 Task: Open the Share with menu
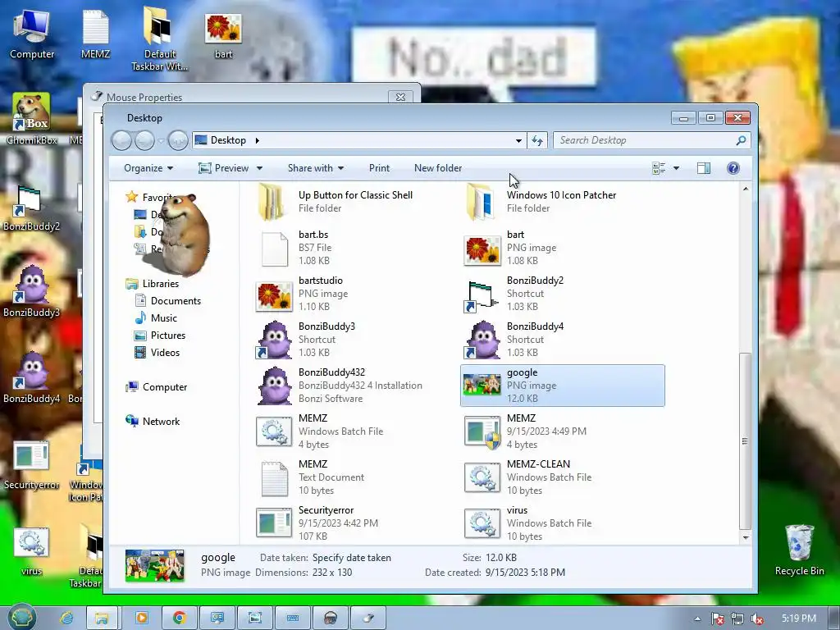(x=316, y=168)
